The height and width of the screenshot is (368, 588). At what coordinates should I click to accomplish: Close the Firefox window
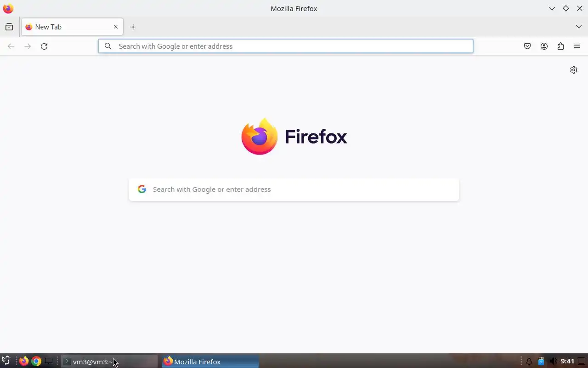[580, 8]
